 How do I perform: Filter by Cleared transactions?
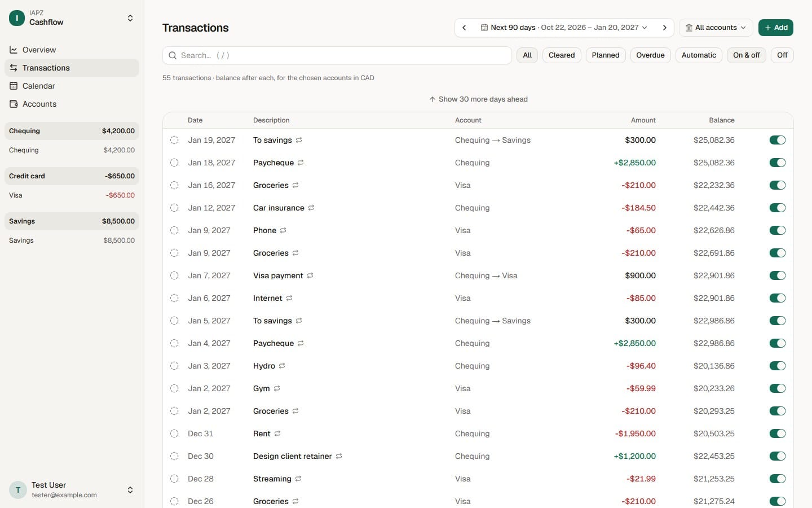562,55
